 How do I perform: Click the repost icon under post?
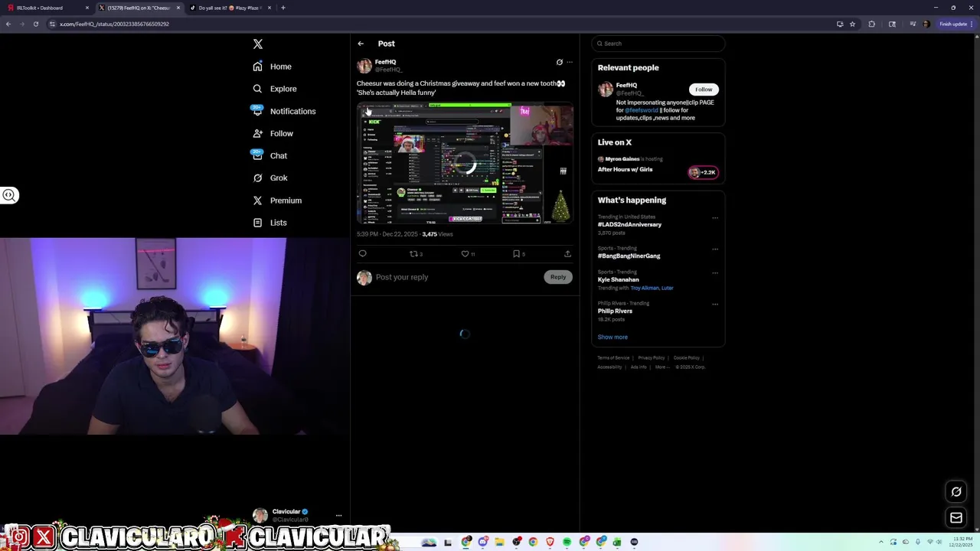(x=414, y=254)
